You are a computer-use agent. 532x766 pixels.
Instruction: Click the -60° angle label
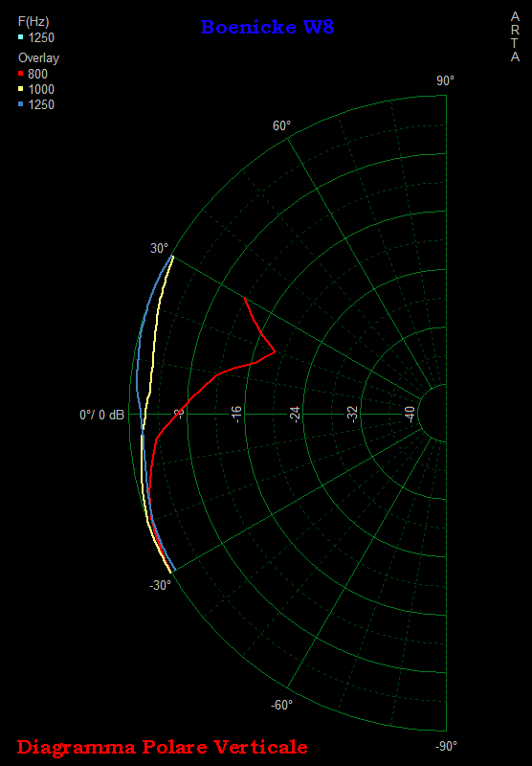click(x=281, y=705)
